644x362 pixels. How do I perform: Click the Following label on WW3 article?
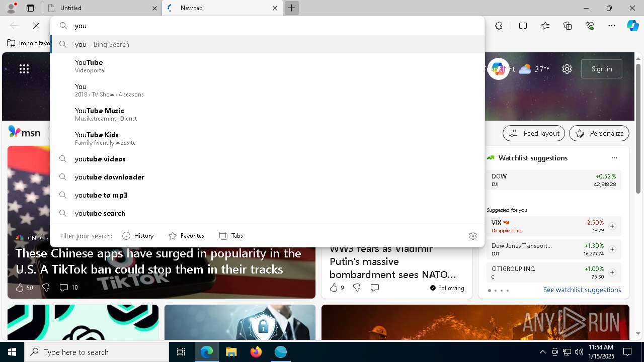pos(447,288)
